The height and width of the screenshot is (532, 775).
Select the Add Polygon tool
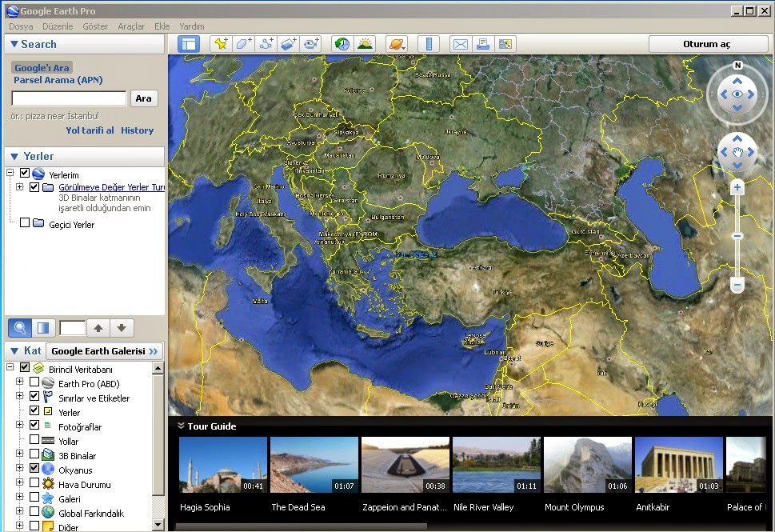coord(243,44)
